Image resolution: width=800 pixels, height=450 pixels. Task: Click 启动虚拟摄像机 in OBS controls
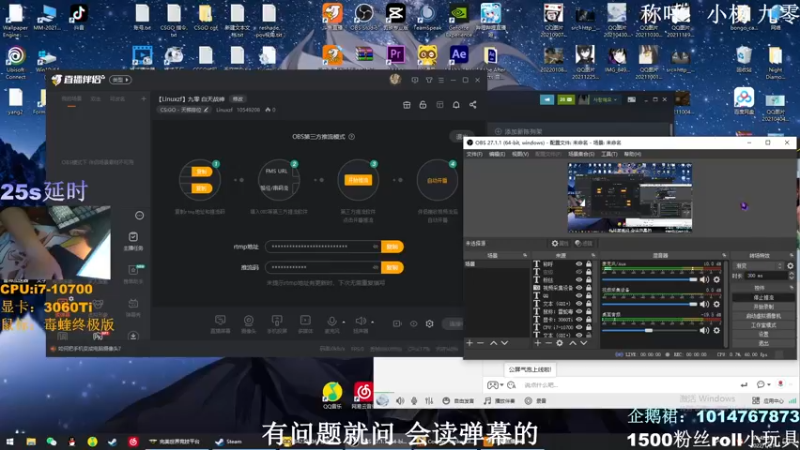pos(763,316)
